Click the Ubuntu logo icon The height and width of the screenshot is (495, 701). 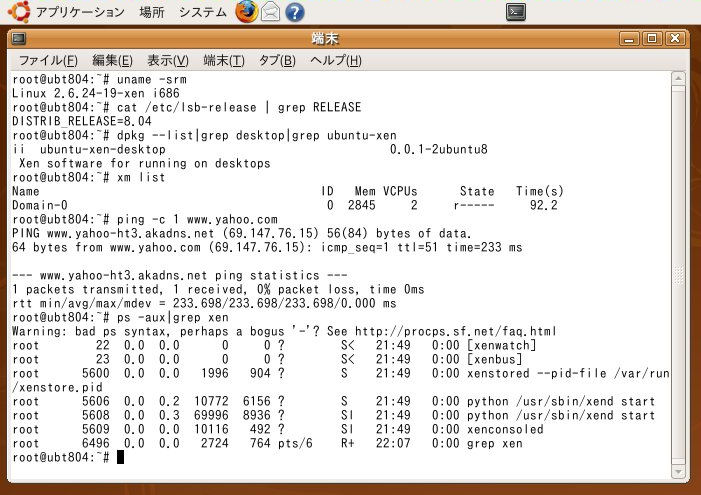tap(19, 12)
